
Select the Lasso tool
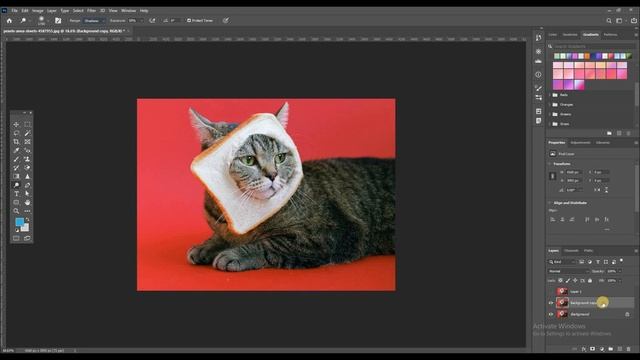point(16,133)
